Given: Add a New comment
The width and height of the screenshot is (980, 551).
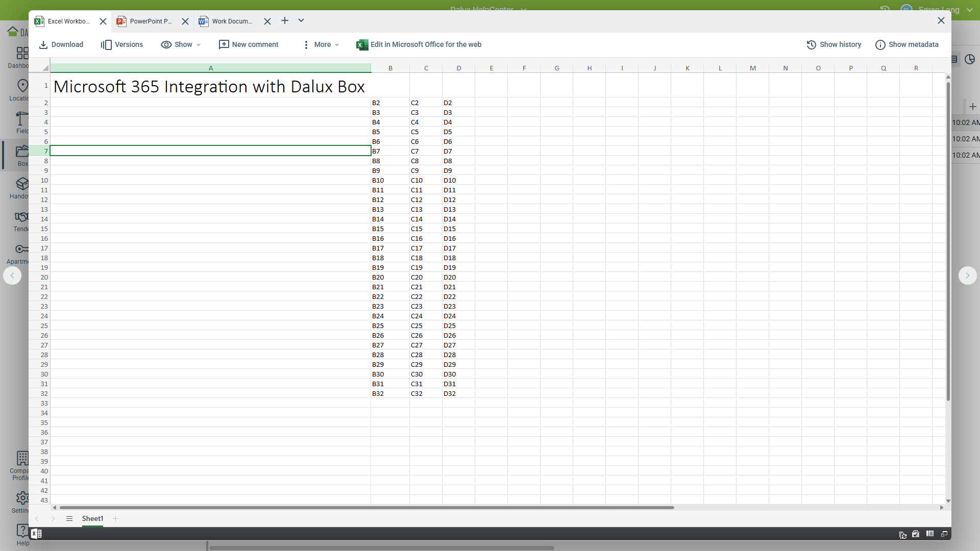Looking at the screenshot, I should 249,45.
